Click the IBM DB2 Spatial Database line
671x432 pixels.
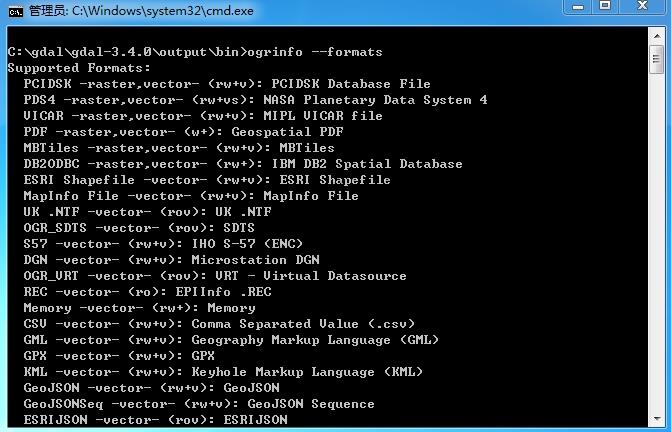(243, 164)
